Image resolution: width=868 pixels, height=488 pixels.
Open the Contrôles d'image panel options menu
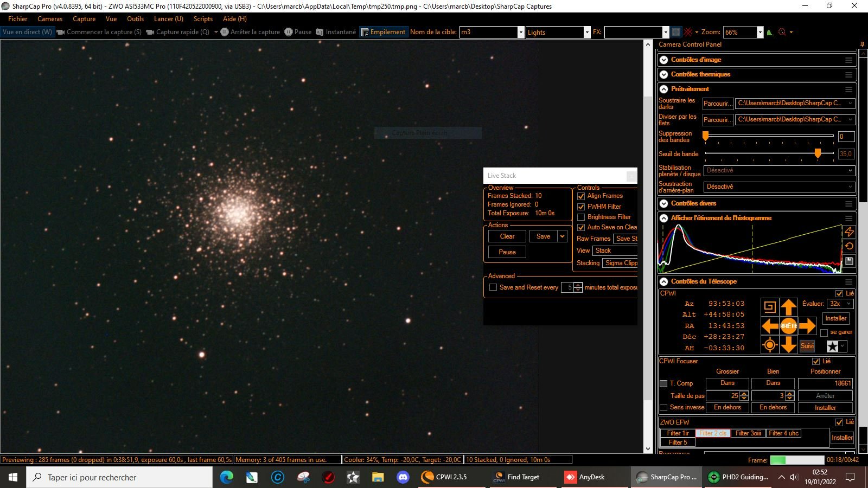(848, 60)
